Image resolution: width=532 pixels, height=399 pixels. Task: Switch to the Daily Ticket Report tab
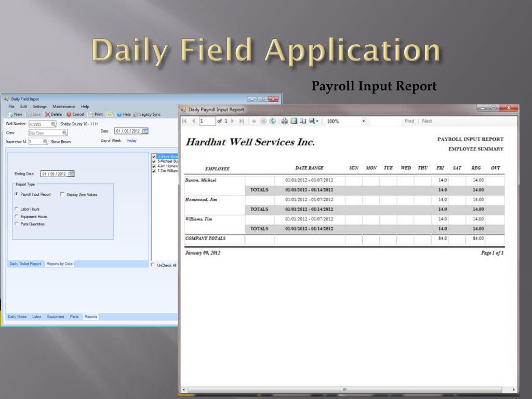pos(25,263)
